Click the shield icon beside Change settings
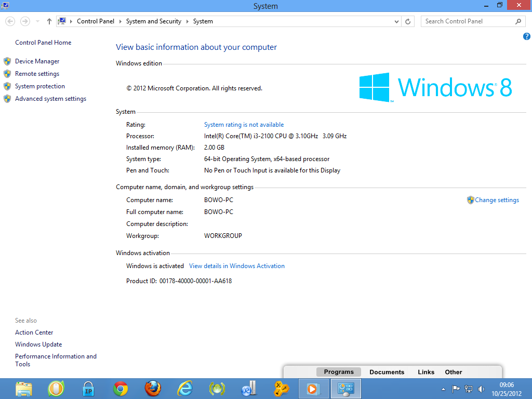This screenshot has height=399, width=532. 470,200
